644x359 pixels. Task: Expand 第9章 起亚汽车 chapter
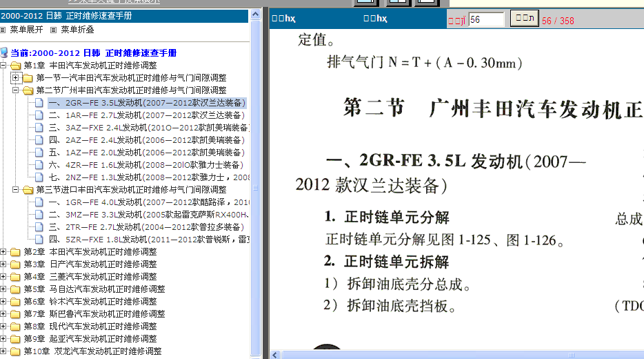pos(3,339)
